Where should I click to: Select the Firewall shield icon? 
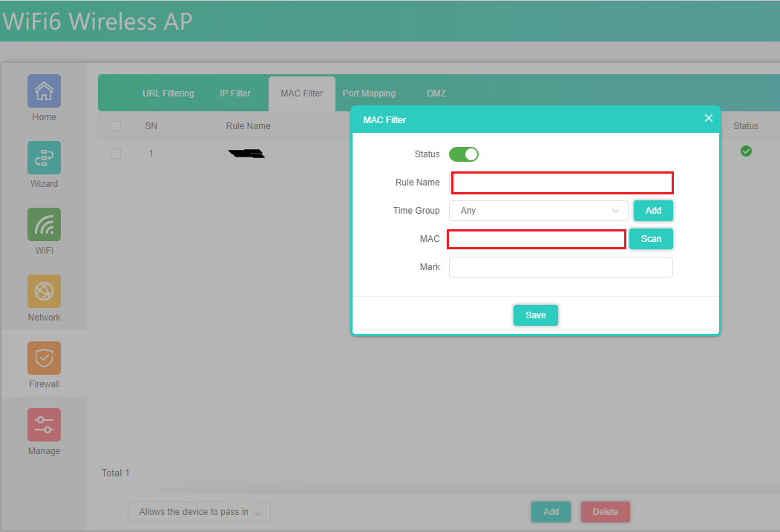pyautogui.click(x=44, y=358)
